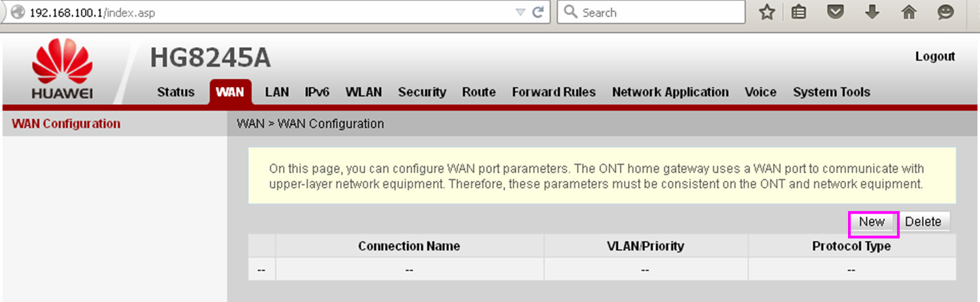Open the Status tab

click(x=176, y=92)
